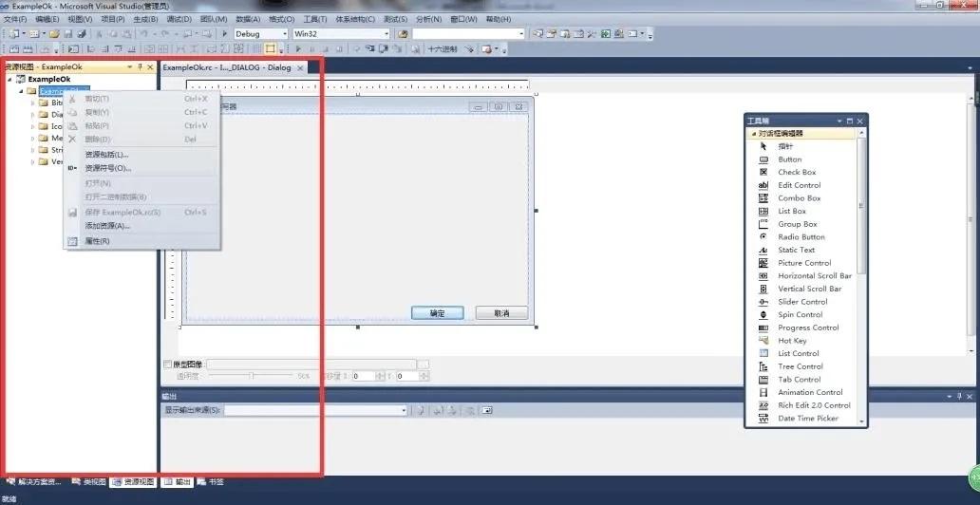Choose 添加资源(A)... in context menu
The height and width of the screenshot is (505, 980).
coord(141,226)
